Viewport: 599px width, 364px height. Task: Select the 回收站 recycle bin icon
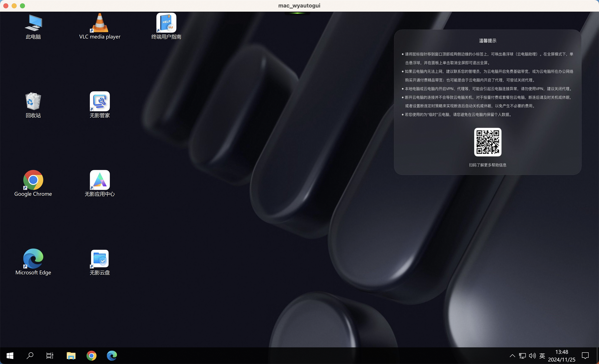pos(33,105)
